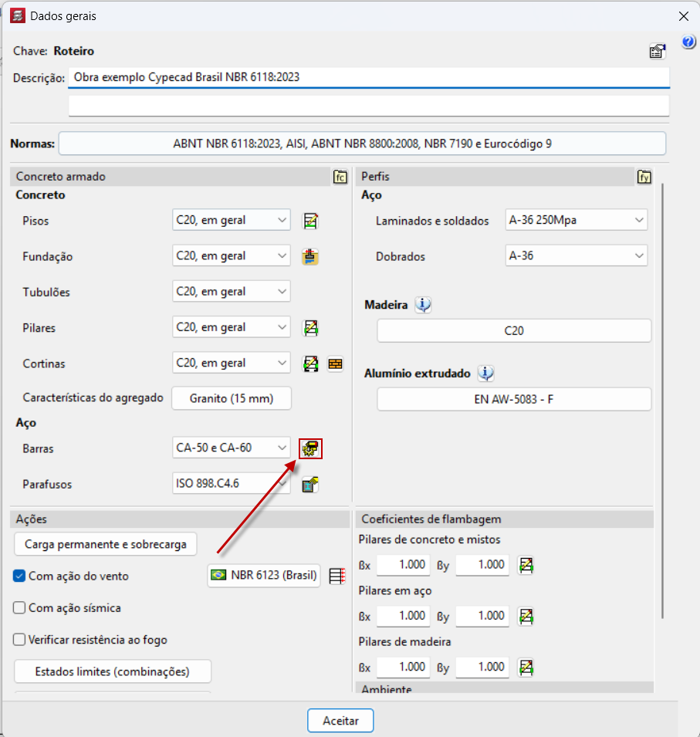Screen dimensions: 700x737
Task: Click the help question mark icon
Action: 688,42
